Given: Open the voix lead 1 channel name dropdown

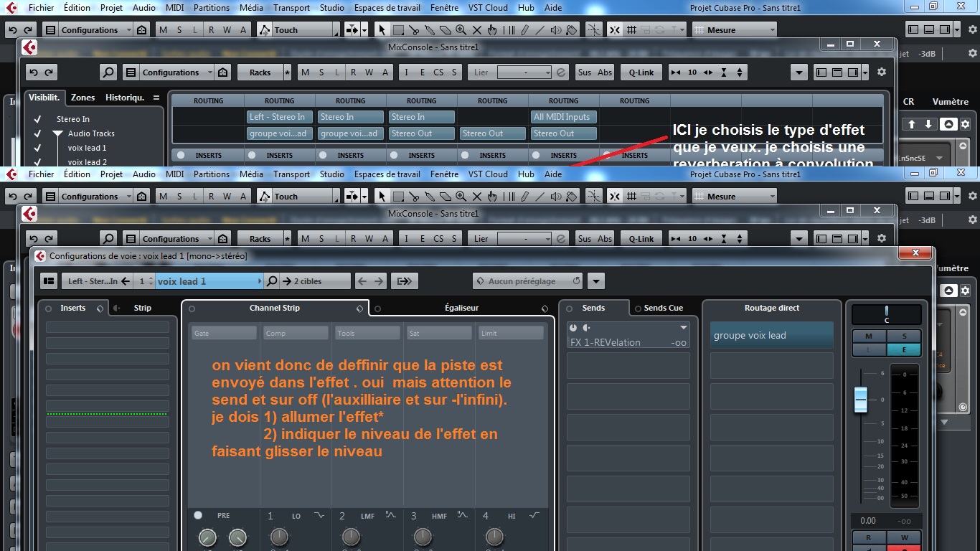Looking at the screenshot, I should (x=260, y=281).
